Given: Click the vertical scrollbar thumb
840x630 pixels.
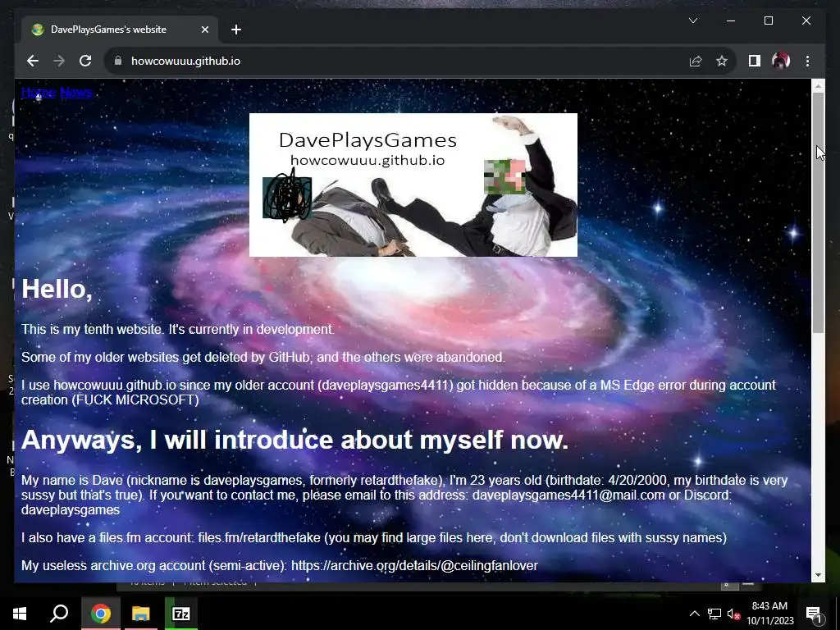Looking at the screenshot, I should (818, 212).
